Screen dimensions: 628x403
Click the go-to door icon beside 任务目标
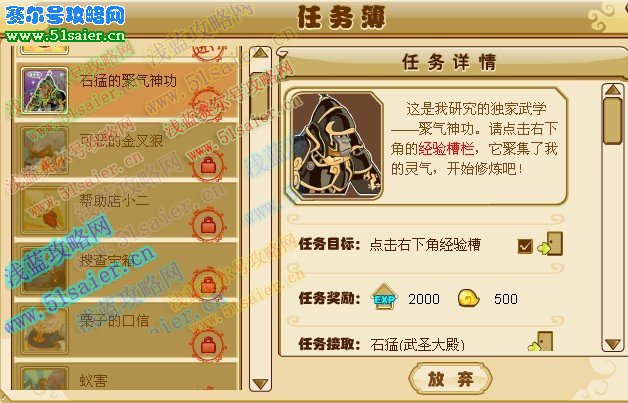coord(550,244)
